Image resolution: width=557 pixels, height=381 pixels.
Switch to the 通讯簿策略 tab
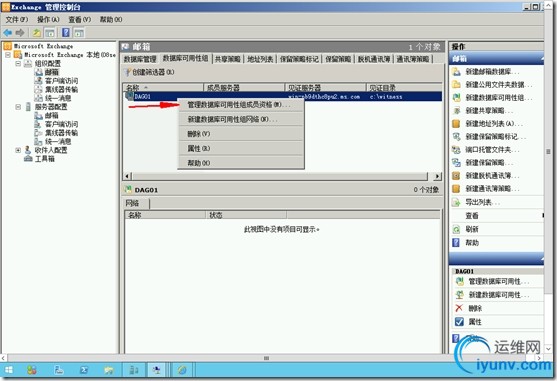click(x=413, y=59)
